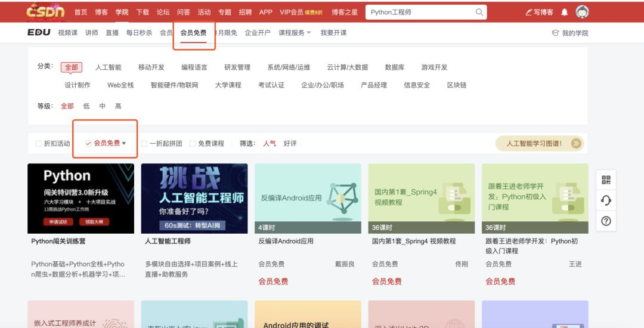Select 中 difficulty level
644x328 pixels.
click(x=103, y=106)
